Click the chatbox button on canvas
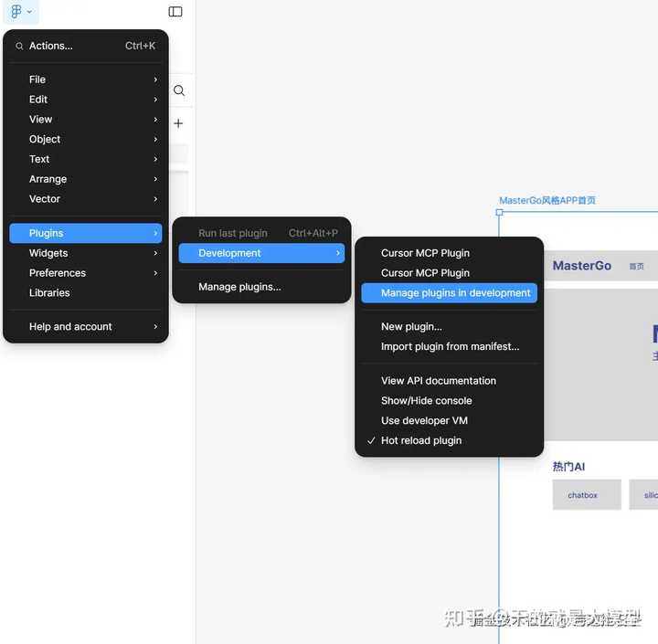Screen dimensions: 658x644 click(x=586, y=495)
